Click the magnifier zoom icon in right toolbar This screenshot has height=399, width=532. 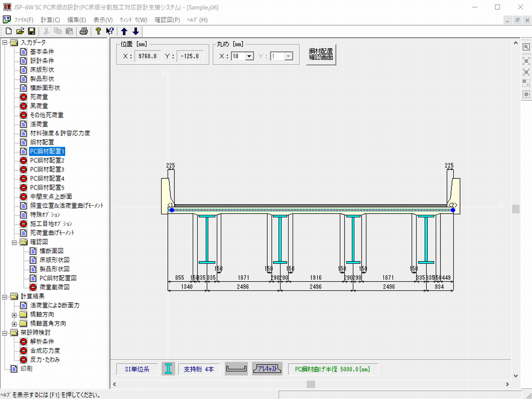526,47
